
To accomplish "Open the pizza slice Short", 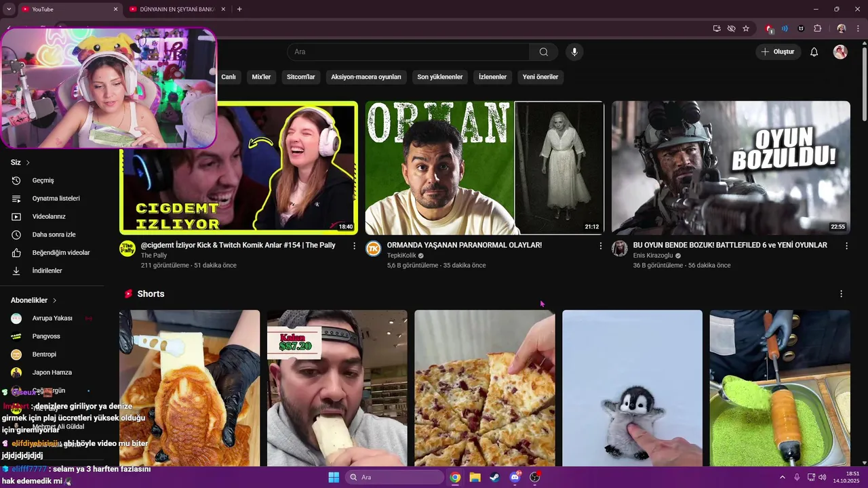I will [x=485, y=388].
